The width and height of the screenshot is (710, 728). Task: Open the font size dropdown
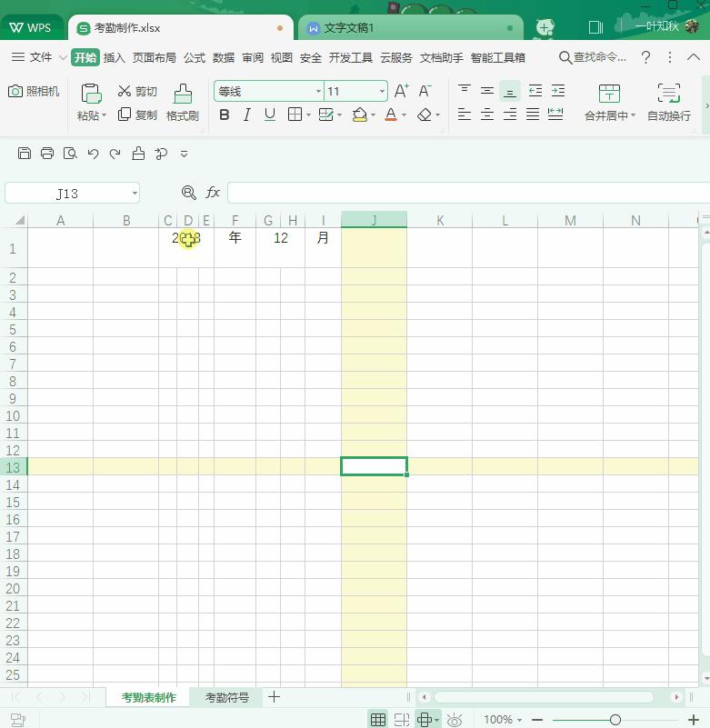382,91
